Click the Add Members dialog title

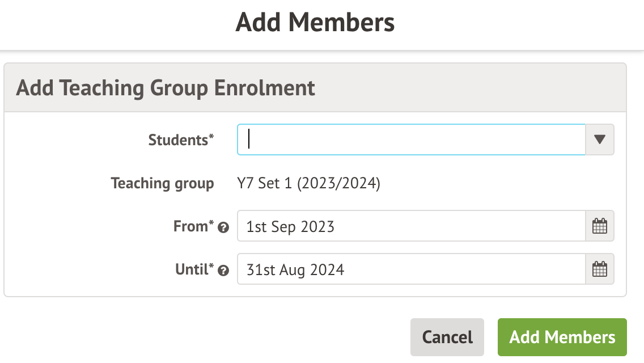coord(315,23)
